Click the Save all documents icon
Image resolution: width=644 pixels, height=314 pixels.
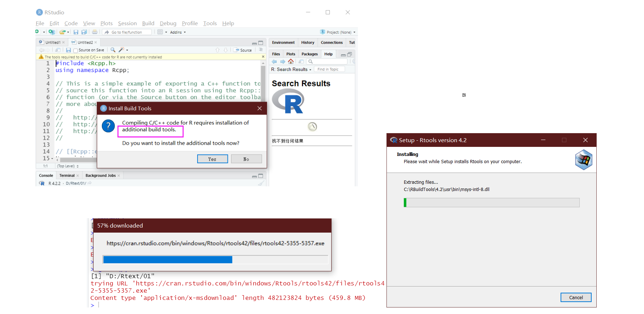[84, 32]
